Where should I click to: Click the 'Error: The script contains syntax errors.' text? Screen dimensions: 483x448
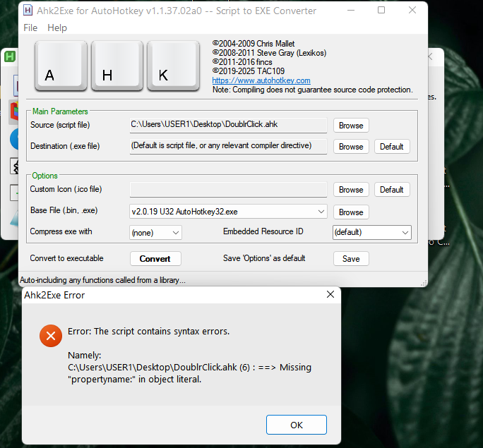148,332
